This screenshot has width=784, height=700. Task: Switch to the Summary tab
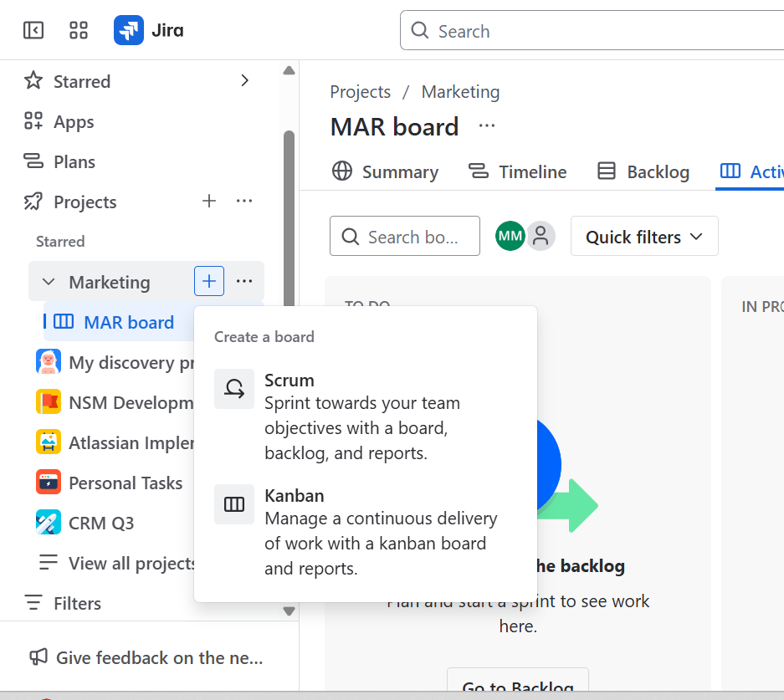(x=386, y=171)
